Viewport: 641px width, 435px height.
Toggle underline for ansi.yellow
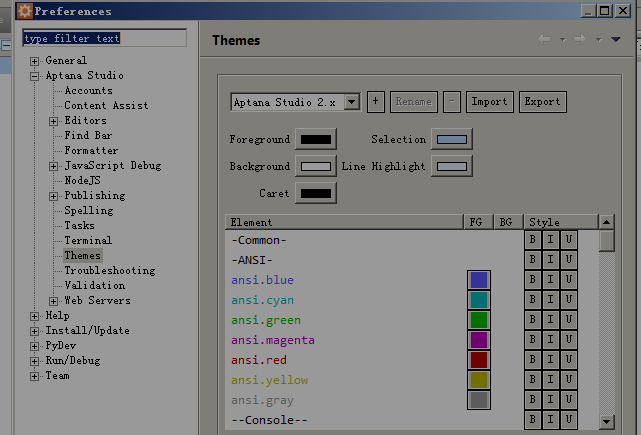coord(569,380)
